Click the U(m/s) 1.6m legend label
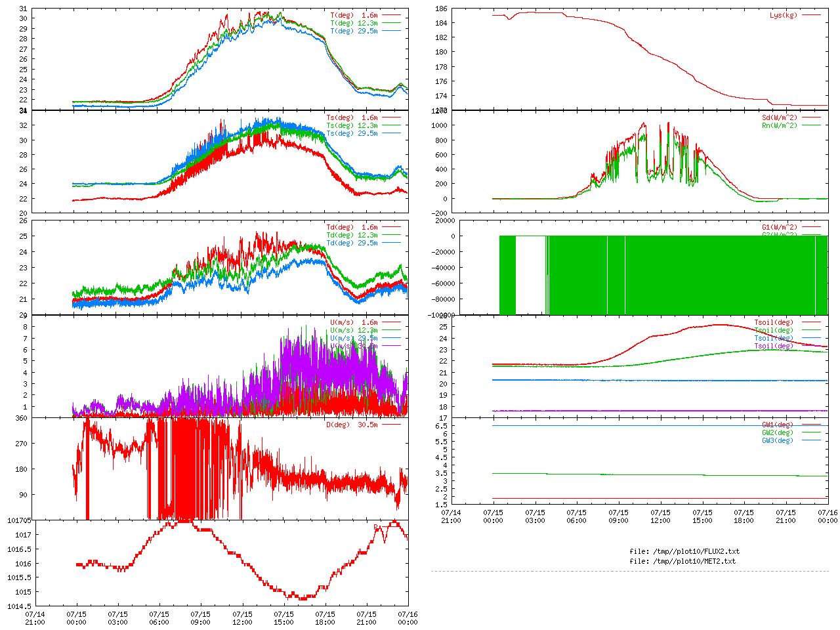 pos(354,323)
